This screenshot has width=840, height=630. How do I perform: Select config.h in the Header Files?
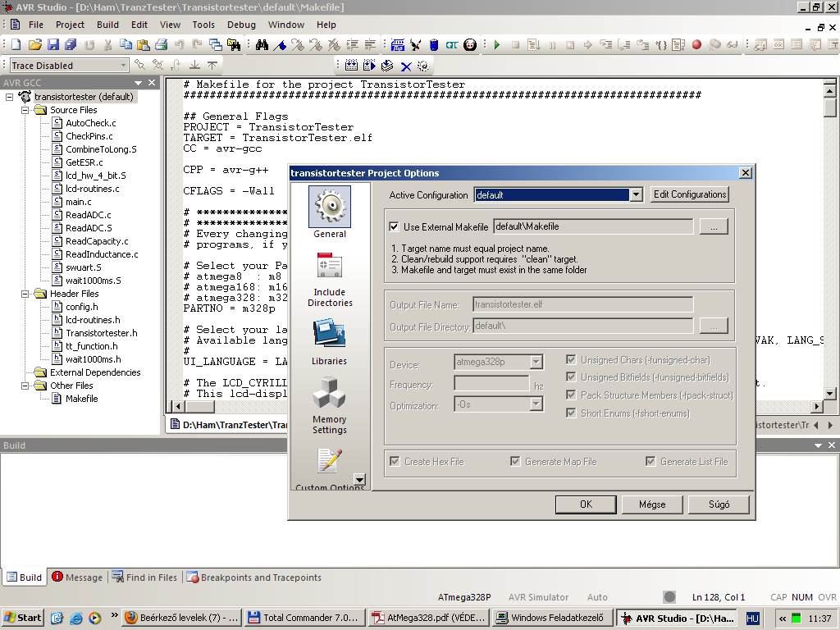81,307
